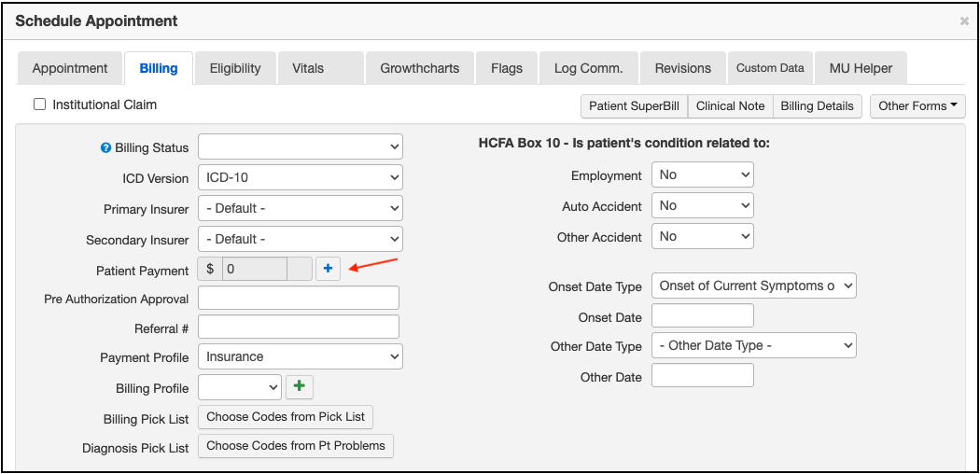The width and height of the screenshot is (980, 474).
Task: Switch to the Appointment tab
Action: tap(70, 68)
